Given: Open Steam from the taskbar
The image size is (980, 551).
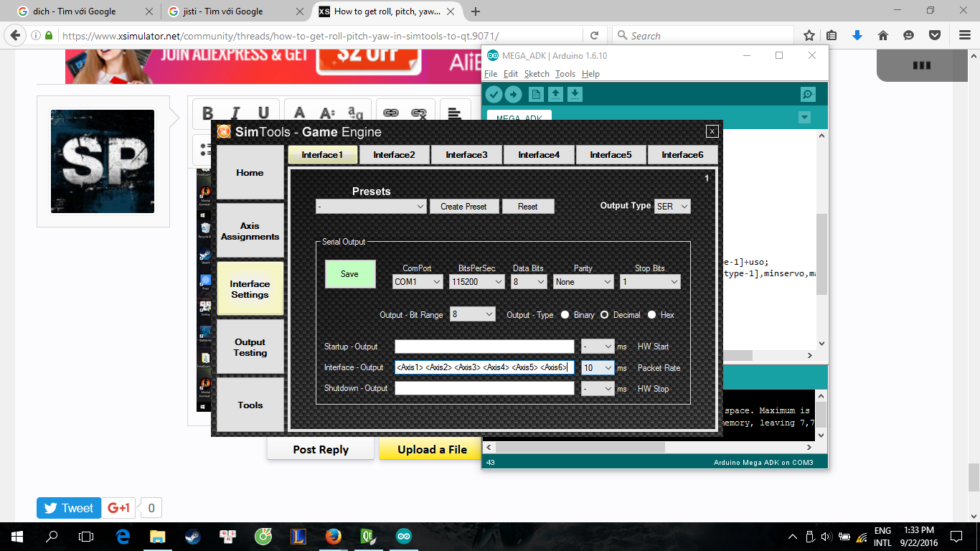Looking at the screenshot, I should click(x=194, y=536).
